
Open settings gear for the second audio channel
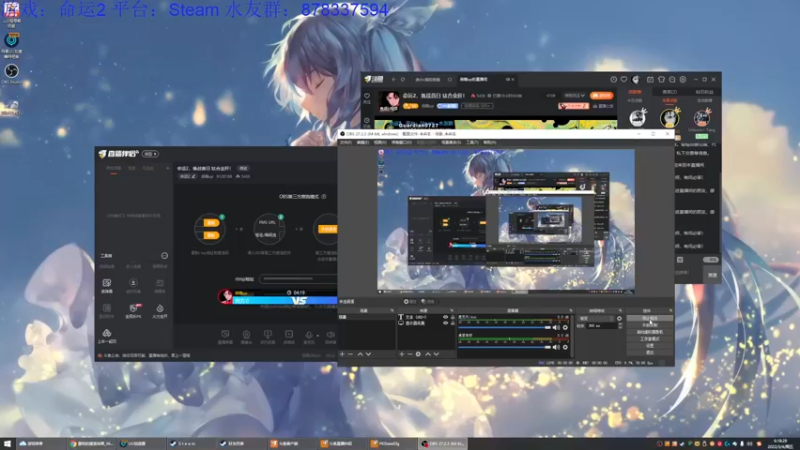[x=565, y=347]
